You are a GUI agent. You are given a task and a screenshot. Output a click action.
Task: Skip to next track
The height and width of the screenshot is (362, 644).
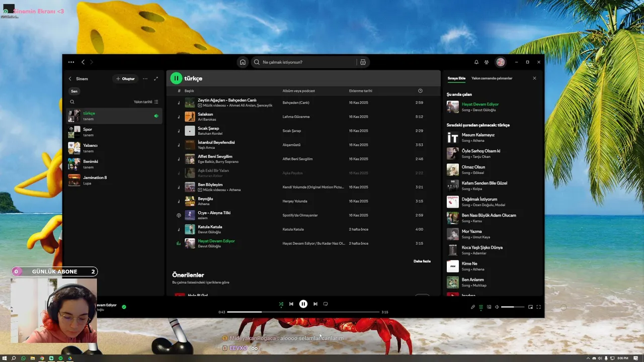[x=315, y=304]
